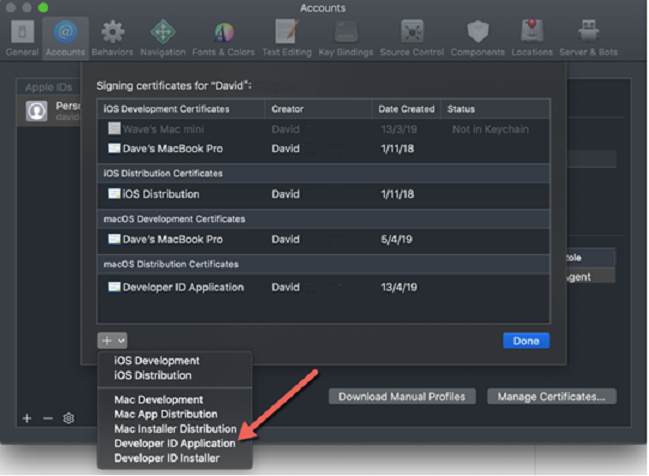
Task: Sort by Date Created column header
Action: tap(406, 109)
